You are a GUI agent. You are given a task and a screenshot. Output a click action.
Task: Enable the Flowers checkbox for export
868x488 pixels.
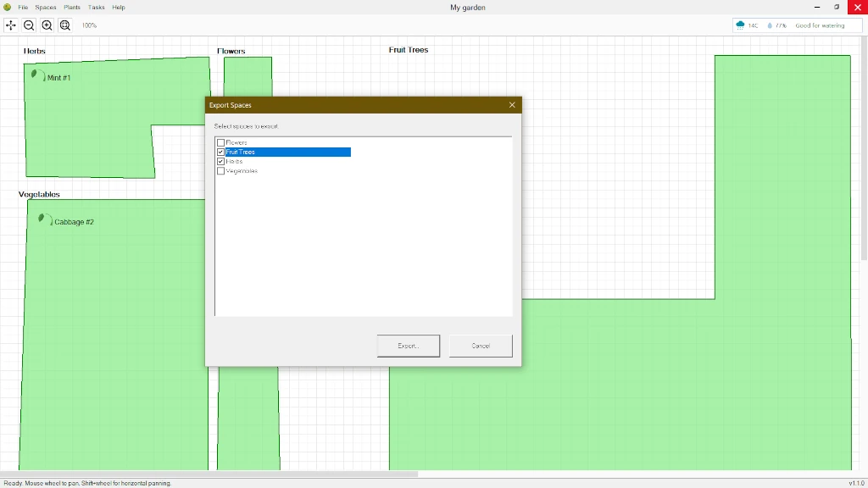pos(220,142)
